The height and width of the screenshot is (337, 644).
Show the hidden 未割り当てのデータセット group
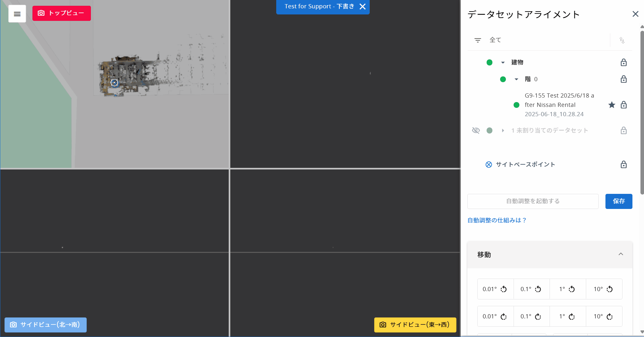coord(476,130)
